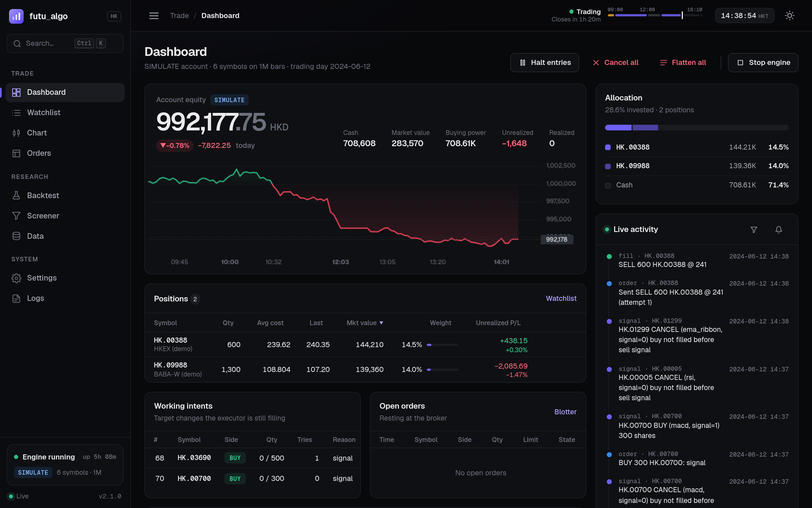
Task: Stop the engine
Action: (x=763, y=62)
